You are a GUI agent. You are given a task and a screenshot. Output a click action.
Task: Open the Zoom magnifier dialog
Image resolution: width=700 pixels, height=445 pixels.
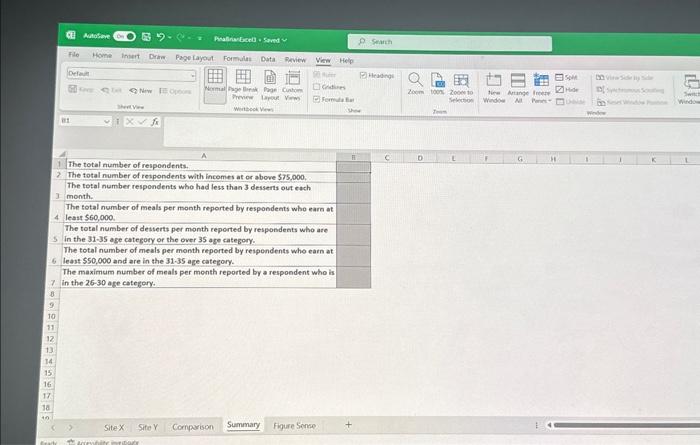415,83
